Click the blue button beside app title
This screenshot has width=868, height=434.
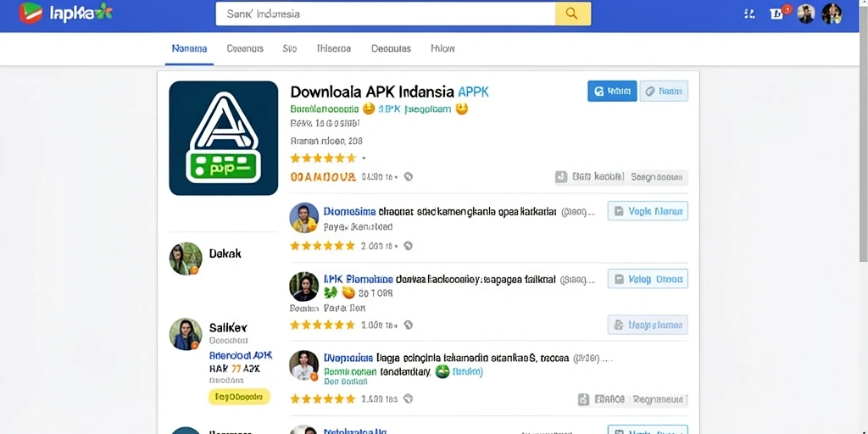612,91
